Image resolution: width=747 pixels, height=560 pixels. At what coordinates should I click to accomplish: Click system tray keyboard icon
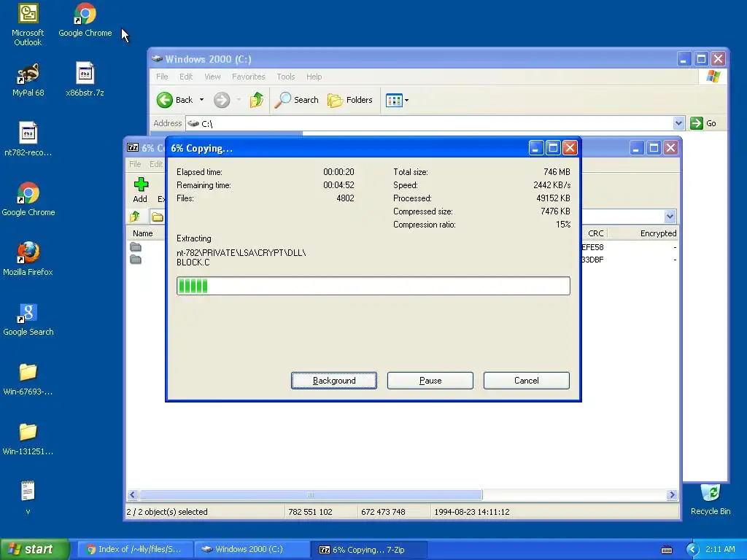tap(667, 550)
